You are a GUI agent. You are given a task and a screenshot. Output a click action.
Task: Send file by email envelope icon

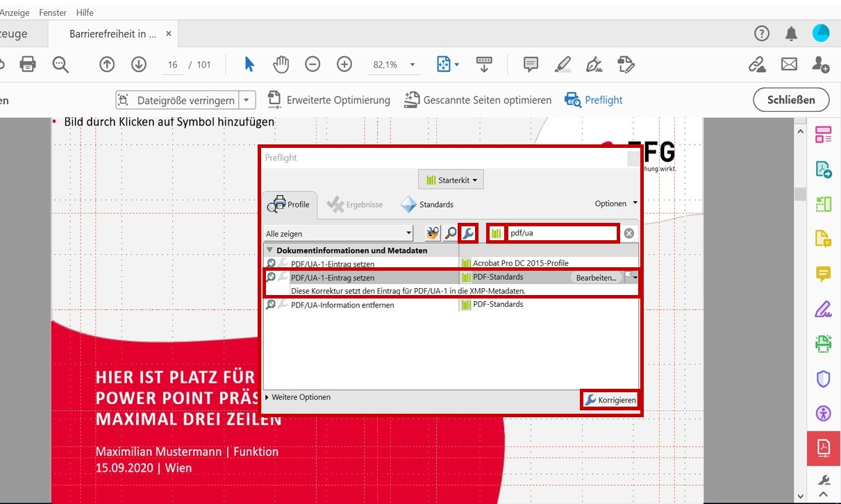(x=789, y=65)
